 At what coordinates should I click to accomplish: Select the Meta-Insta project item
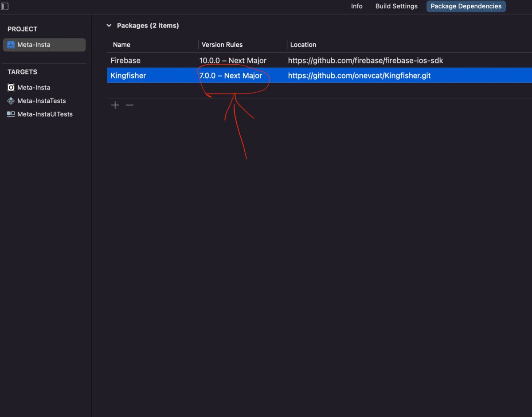[x=44, y=45]
